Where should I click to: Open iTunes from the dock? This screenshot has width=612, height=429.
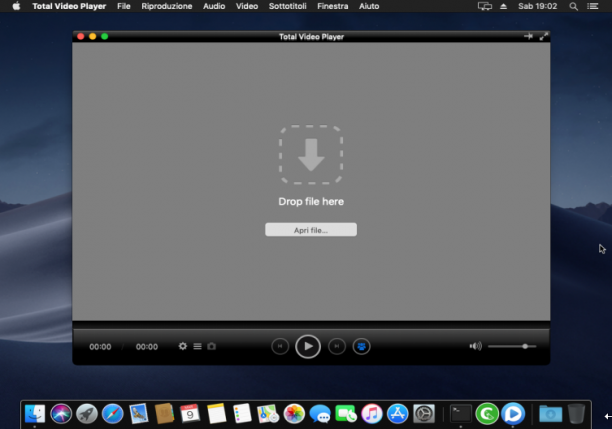pos(372,414)
